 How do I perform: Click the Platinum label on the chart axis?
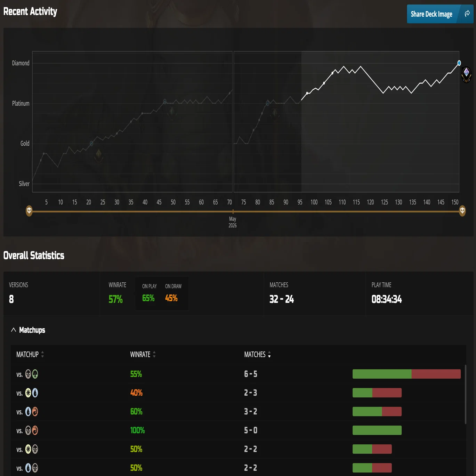[x=21, y=103]
